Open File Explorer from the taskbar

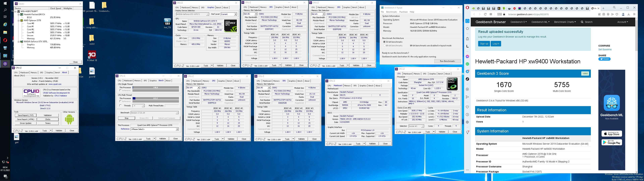5,32
